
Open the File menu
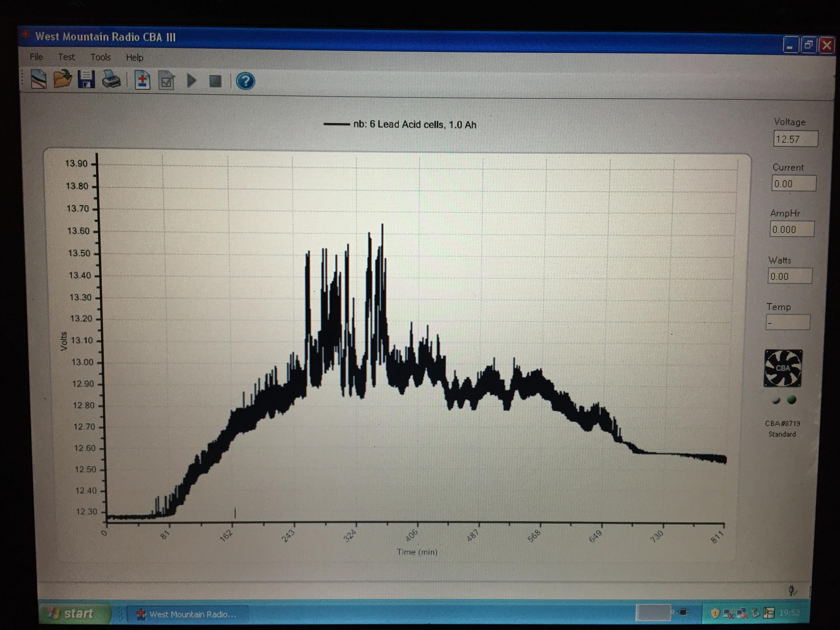click(36, 57)
